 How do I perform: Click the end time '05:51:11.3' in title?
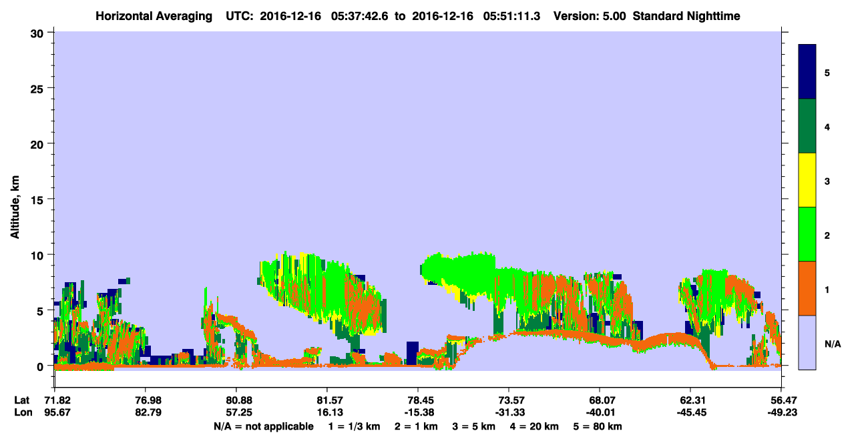tap(513, 16)
